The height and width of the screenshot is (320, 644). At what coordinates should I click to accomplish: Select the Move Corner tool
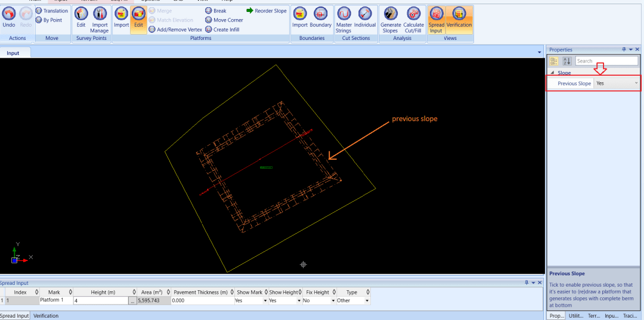224,20
